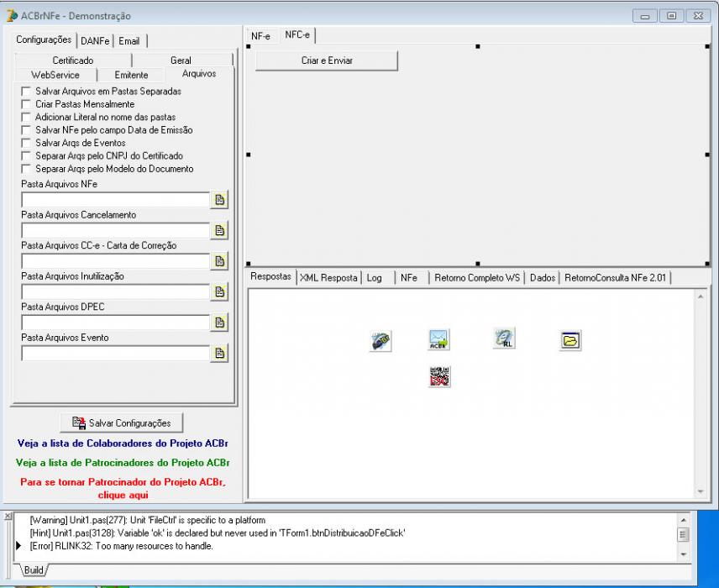
Task: Browse folder for Pasta Arquivos NFe
Action: pyautogui.click(x=219, y=200)
